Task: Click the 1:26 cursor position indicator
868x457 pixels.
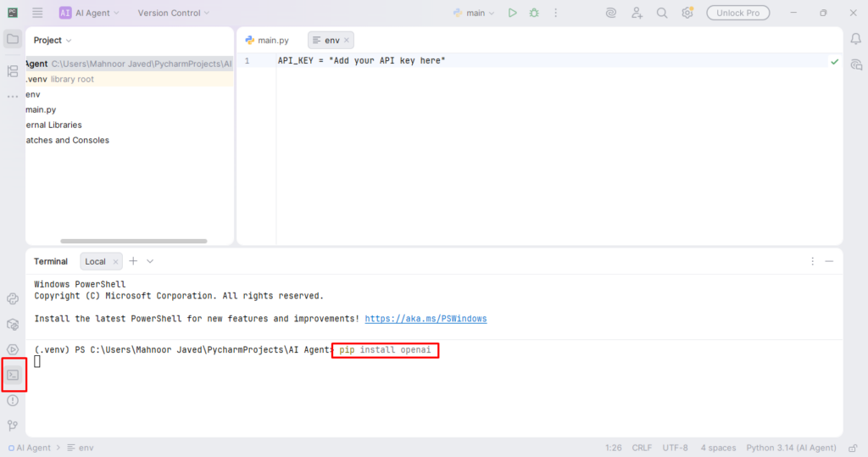Action: (x=614, y=448)
